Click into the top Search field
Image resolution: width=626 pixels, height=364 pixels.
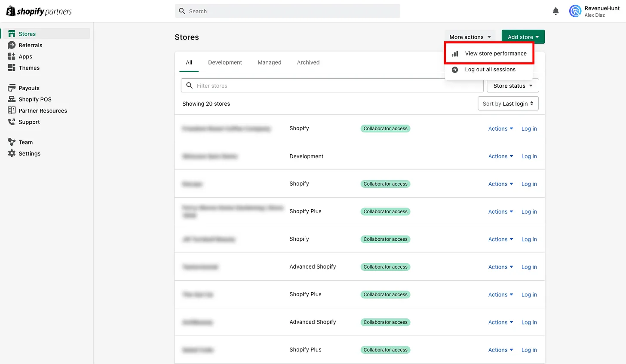[x=287, y=11]
